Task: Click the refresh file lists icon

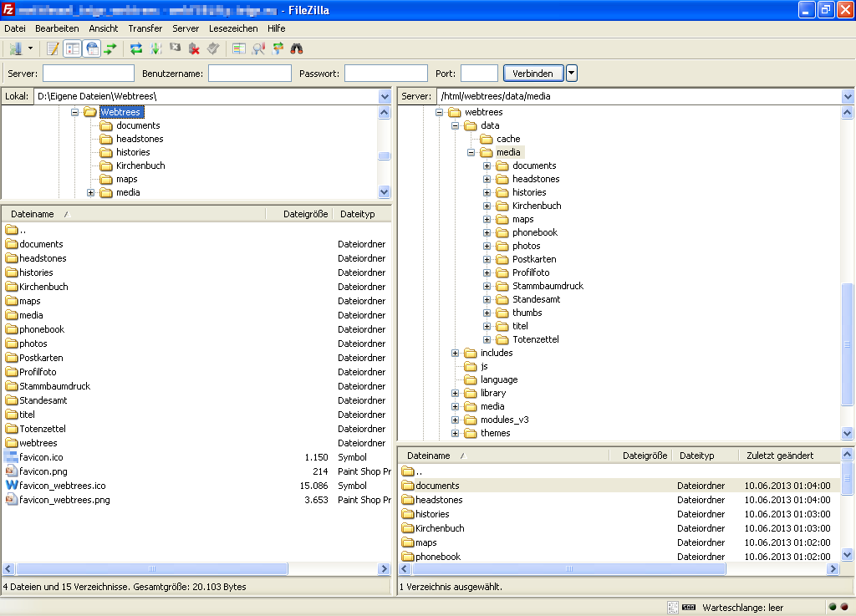Action: [135, 48]
